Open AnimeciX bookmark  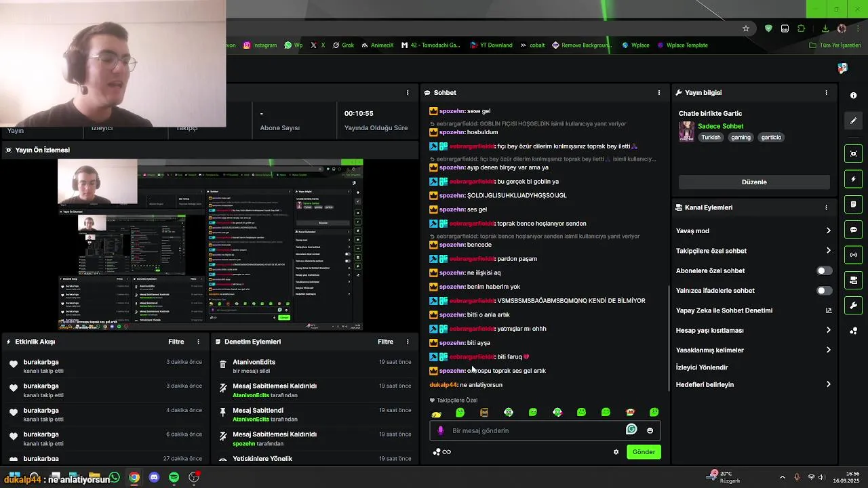[x=377, y=45]
